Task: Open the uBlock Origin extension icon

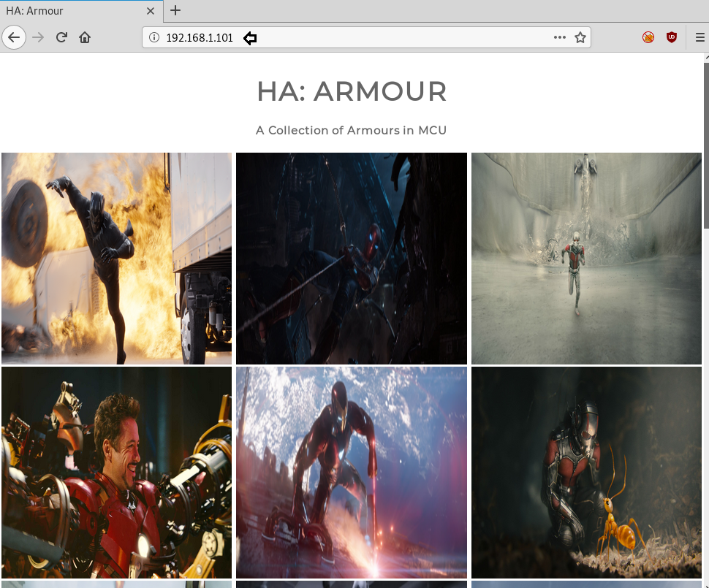Action: [672, 37]
